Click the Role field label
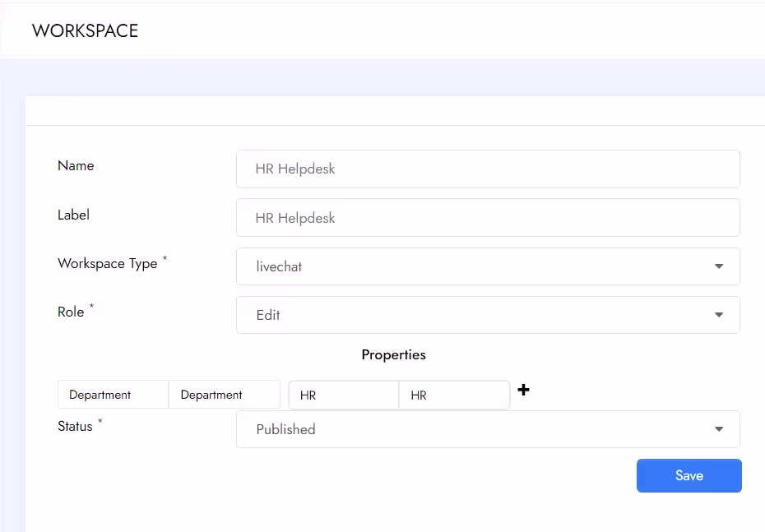 pos(71,312)
